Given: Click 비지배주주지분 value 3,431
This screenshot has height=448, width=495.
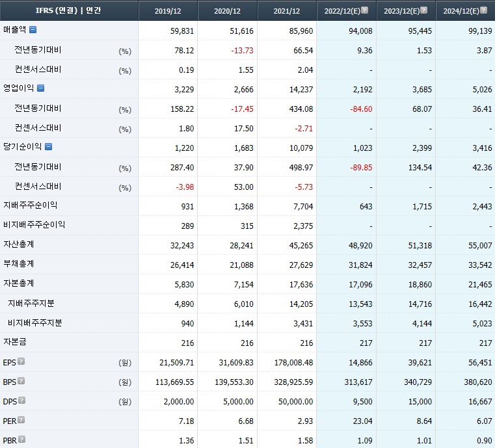Looking at the screenshot, I should point(303,324).
